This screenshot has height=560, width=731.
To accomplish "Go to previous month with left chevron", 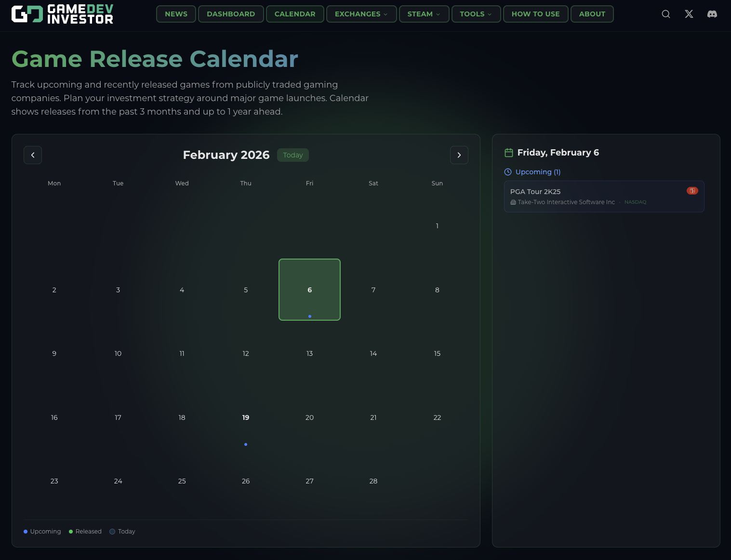I will (33, 155).
